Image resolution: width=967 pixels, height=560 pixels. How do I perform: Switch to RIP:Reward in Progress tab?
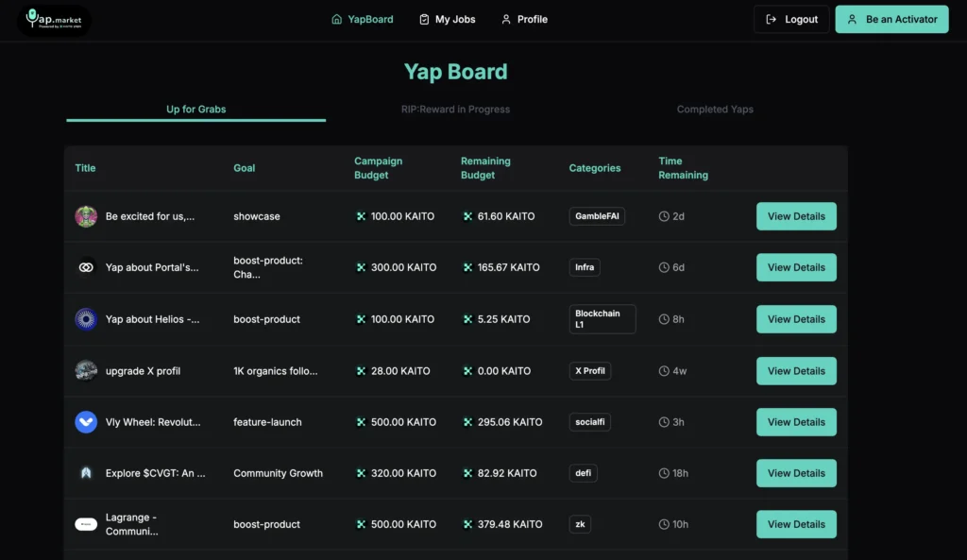point(455,110)
